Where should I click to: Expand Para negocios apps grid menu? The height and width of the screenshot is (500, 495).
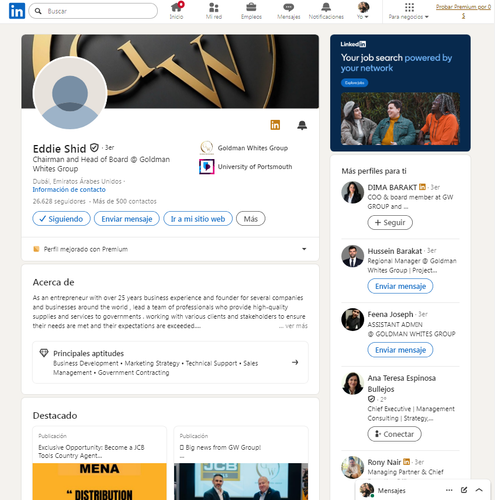click(409, 11)
